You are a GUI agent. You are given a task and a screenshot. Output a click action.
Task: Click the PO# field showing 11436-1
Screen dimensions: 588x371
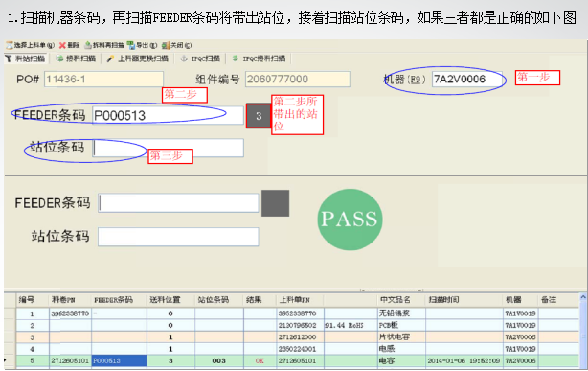pos(103,80)
